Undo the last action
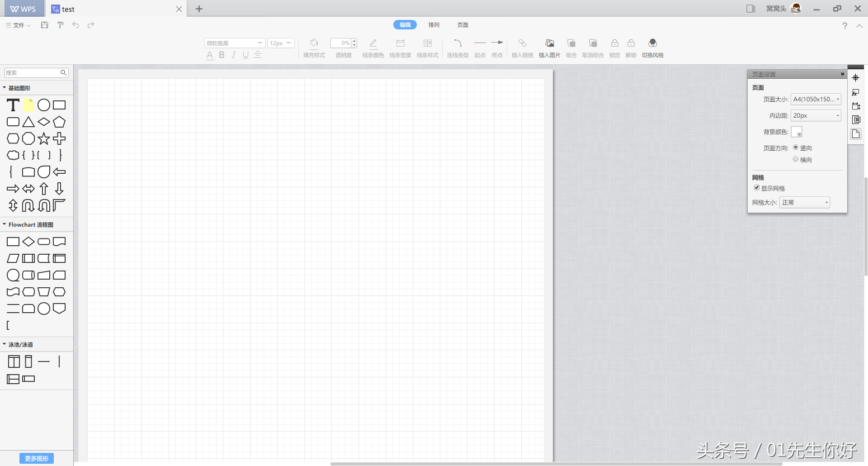 (75, 25)
